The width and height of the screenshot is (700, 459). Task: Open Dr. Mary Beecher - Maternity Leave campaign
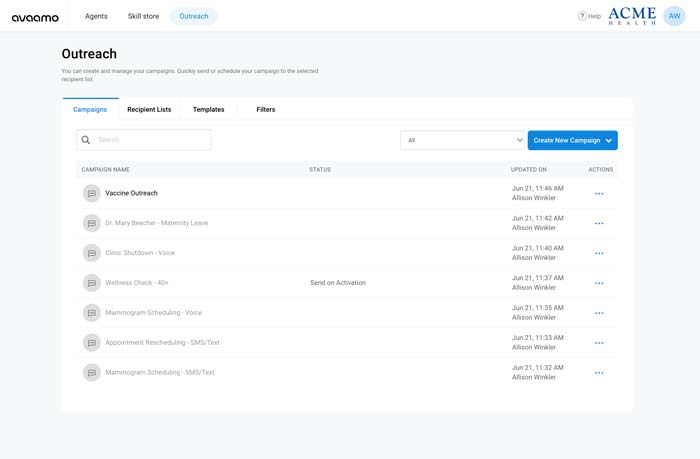(x=157, y=223)
